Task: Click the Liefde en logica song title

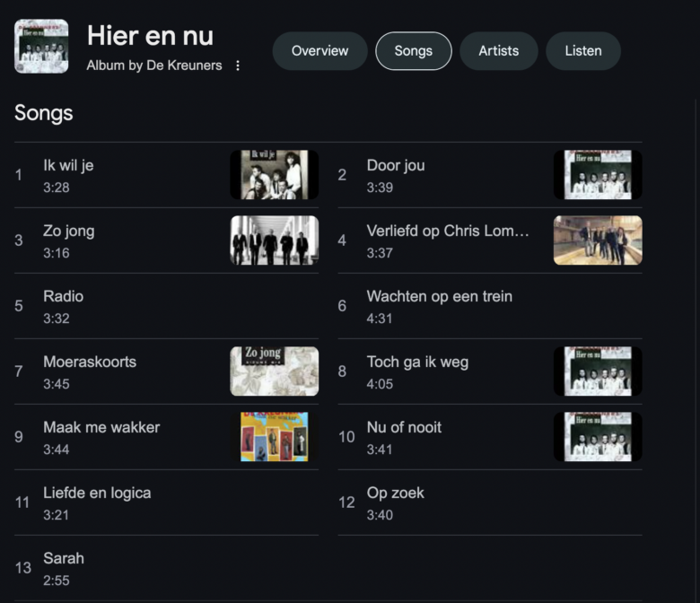Action: tap(97, 494)
